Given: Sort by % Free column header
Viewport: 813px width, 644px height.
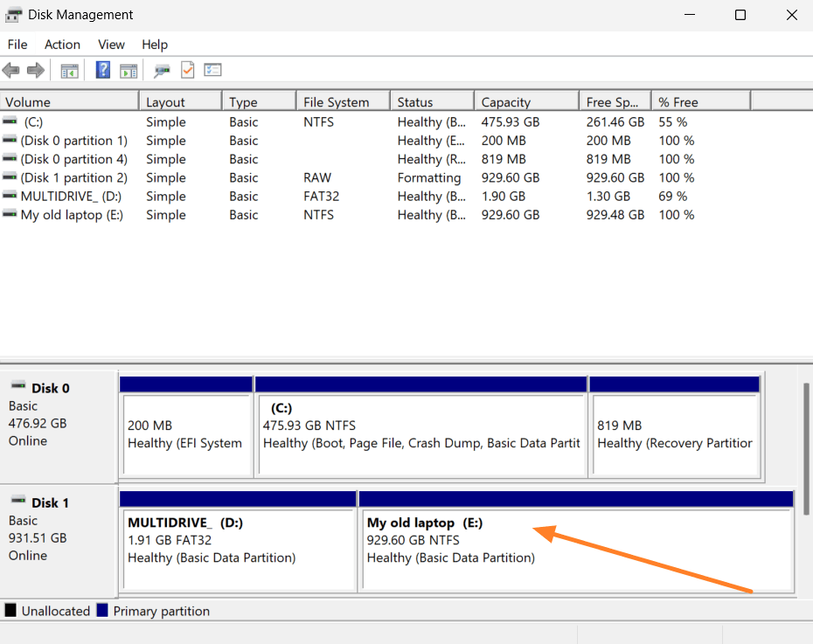Looking at the screenshot, I should (701, 102).
